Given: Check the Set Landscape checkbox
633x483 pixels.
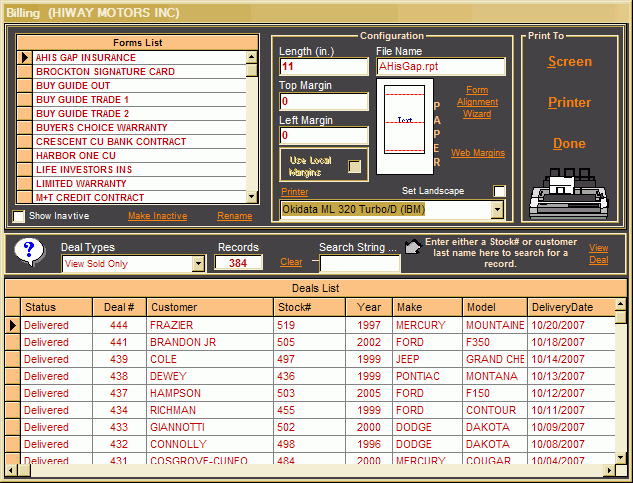Looking at the screenshot, I should [x=499, y=191].
